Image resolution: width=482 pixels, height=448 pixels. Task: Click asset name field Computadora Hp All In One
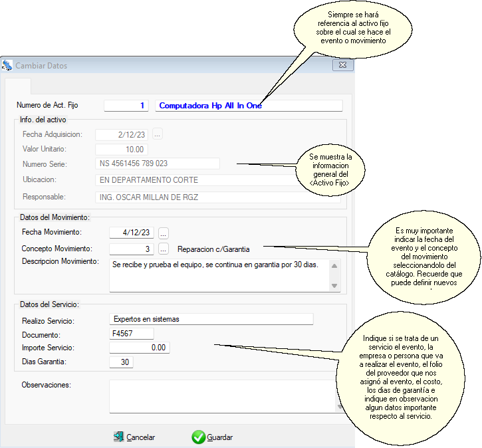(249, 106)
